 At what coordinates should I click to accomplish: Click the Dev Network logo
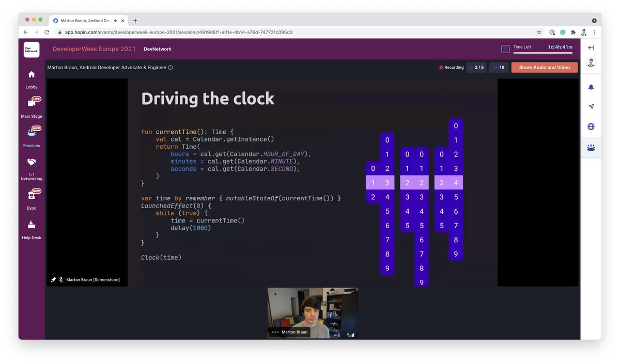click(x=32, y=49)
